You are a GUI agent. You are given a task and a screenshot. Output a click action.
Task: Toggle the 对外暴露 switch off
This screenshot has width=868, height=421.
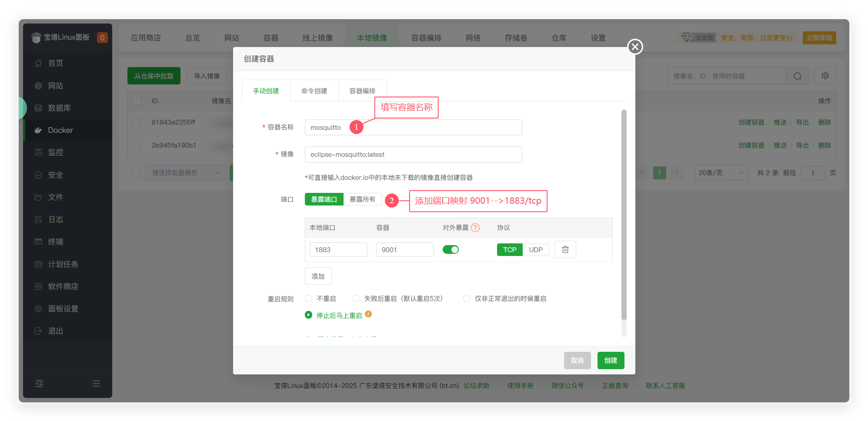tap(451, 249)
